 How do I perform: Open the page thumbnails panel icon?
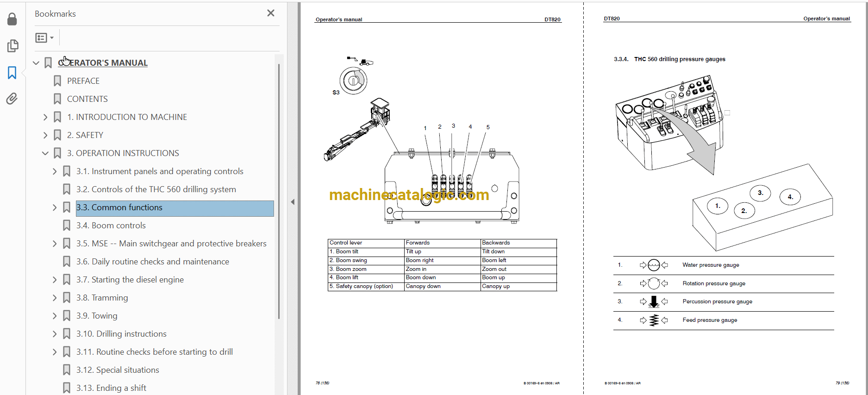[x=12, y=46]
